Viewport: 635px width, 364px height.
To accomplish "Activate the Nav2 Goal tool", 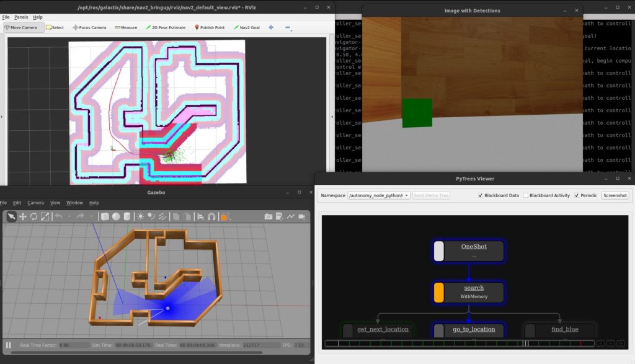I will point(247,27).
